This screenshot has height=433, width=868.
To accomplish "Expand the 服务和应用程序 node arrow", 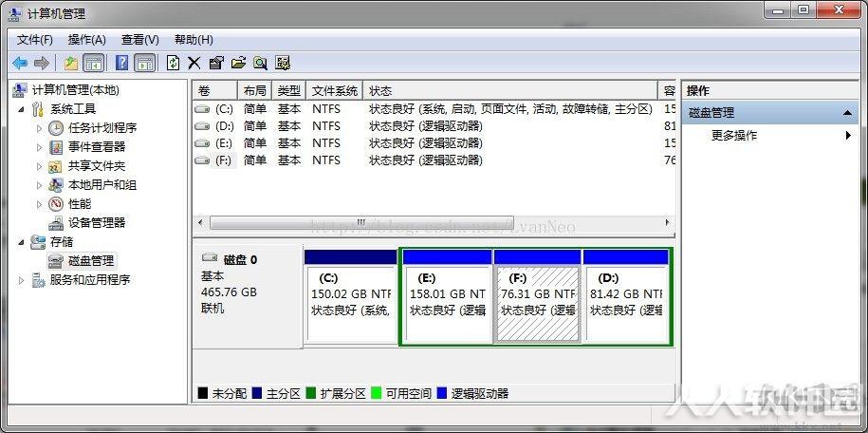I will (21, 280).
